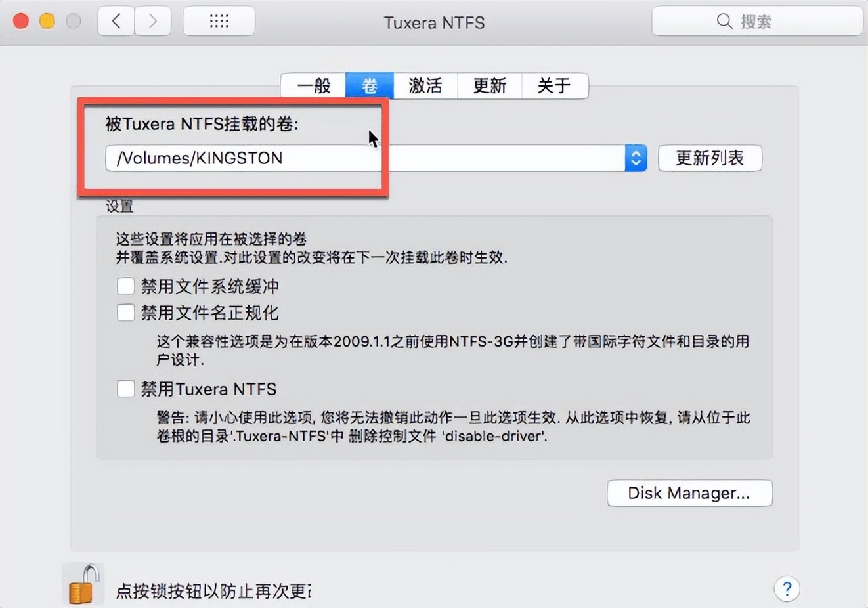
Task: Close the Tuxera NTFS window
Action: (x=21, y=21)
